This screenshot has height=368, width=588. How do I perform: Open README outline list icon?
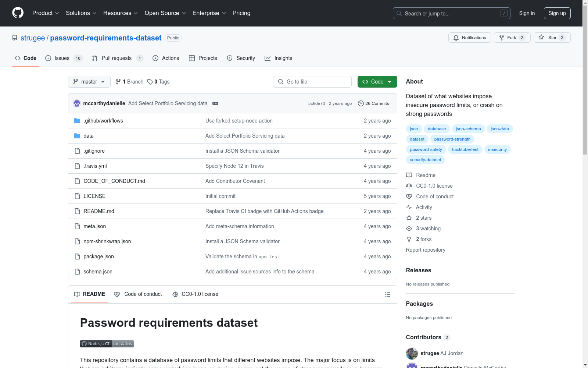coord(387,294)
